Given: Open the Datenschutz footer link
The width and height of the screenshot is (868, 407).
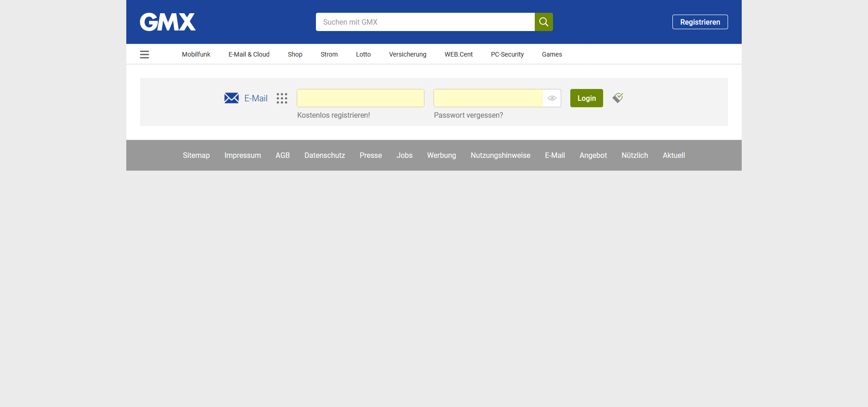Looking at the screenshot, I should pos(325,156).
